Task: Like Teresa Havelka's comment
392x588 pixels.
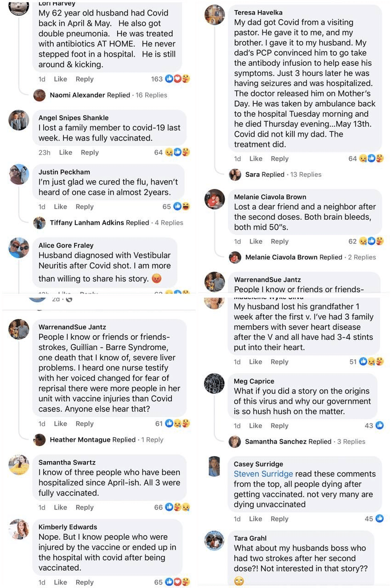Action: click(x=256, y=158)
